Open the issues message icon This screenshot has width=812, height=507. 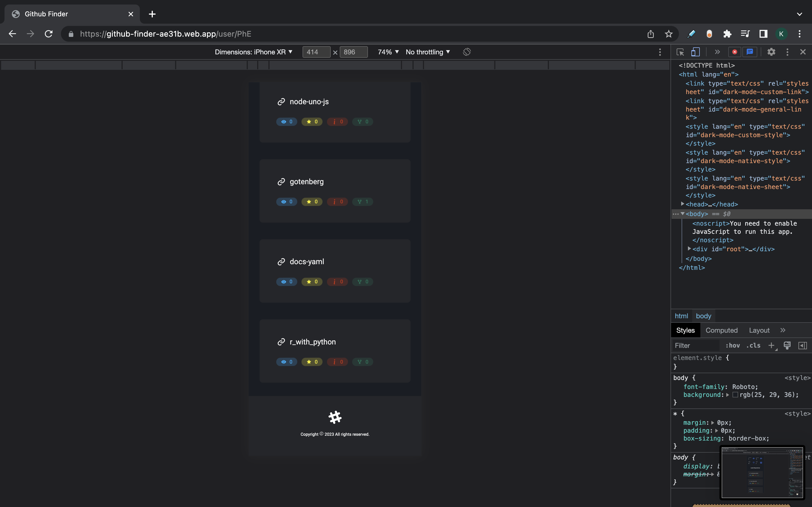click(750, 52)
